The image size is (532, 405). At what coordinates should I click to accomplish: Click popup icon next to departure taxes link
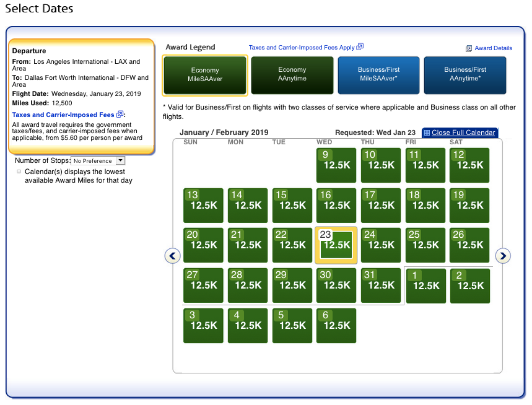[120, 115]
